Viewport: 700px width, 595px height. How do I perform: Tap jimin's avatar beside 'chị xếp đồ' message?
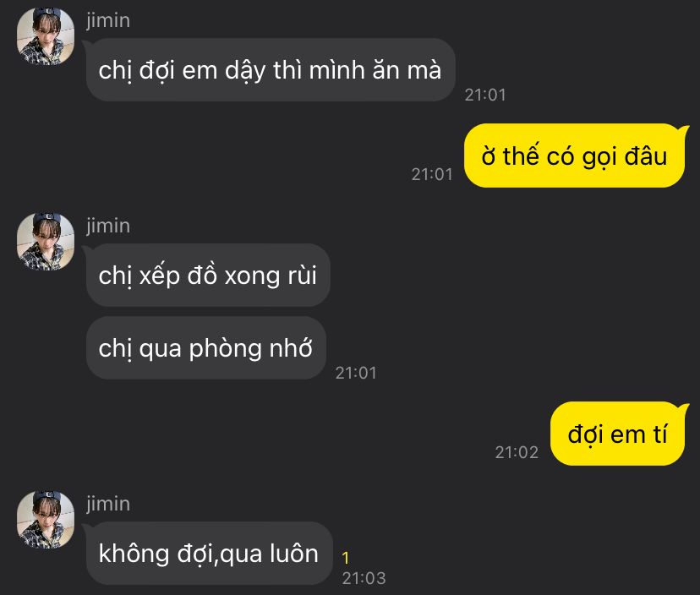coord(46,242)
